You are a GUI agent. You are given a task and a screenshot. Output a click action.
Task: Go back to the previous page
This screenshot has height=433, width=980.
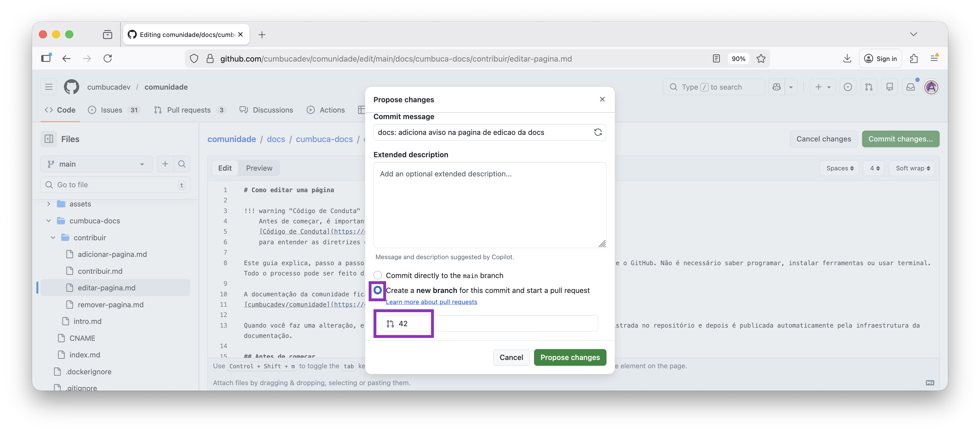[x=66, y=59]
